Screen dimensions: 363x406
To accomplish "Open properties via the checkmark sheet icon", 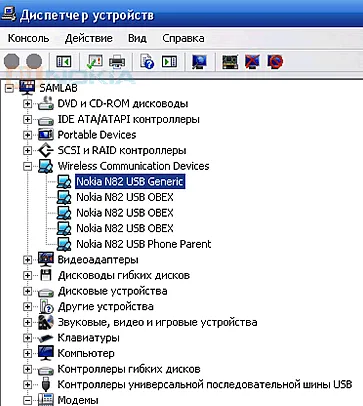I will click(x=94, y=62).
